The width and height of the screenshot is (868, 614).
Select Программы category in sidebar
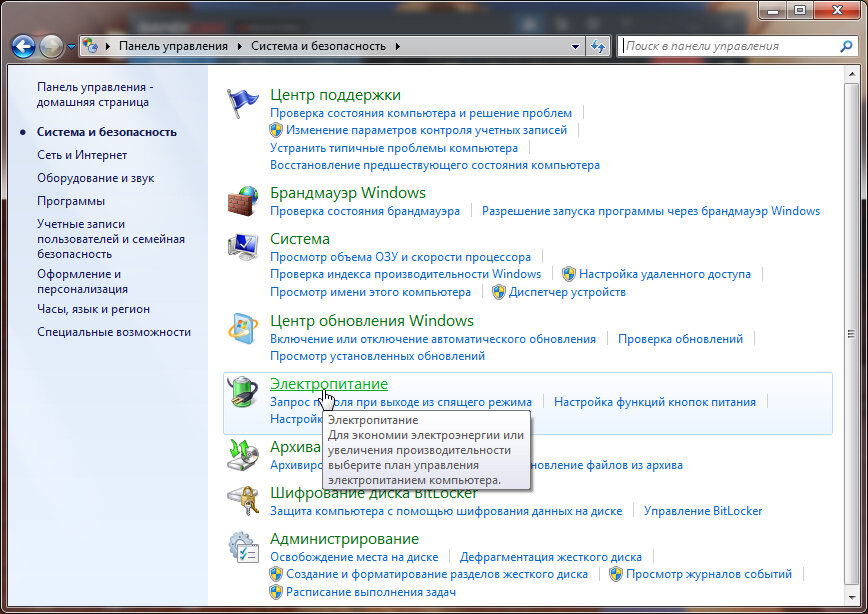pos(71,201)
